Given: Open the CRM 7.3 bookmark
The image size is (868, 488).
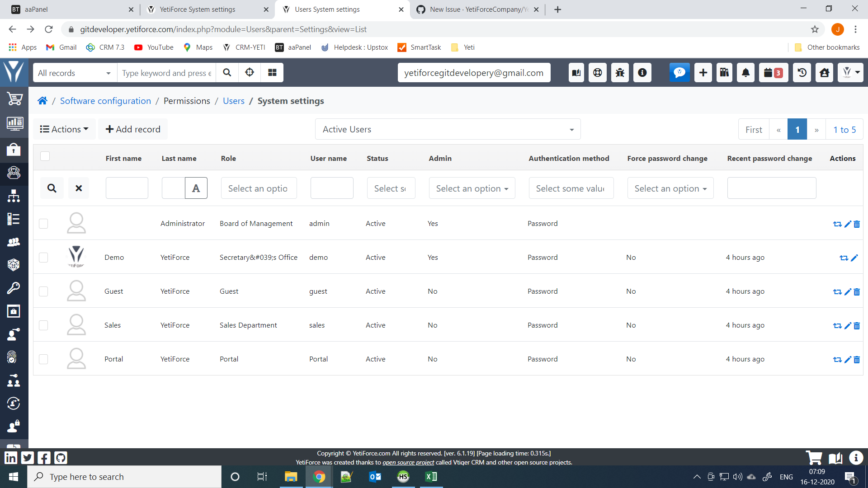Looking at the screenshot, I should pyautogui.click(x=105, y=47).
